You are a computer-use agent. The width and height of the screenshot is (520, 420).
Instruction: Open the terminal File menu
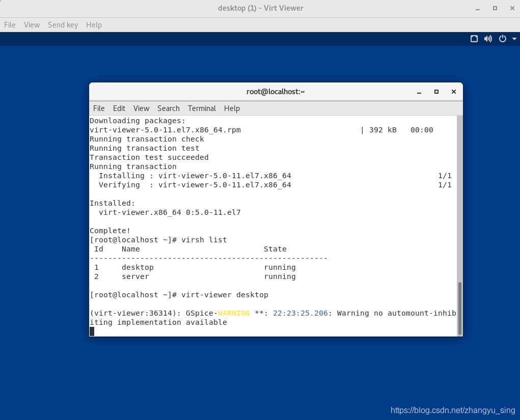coord(99,108)
